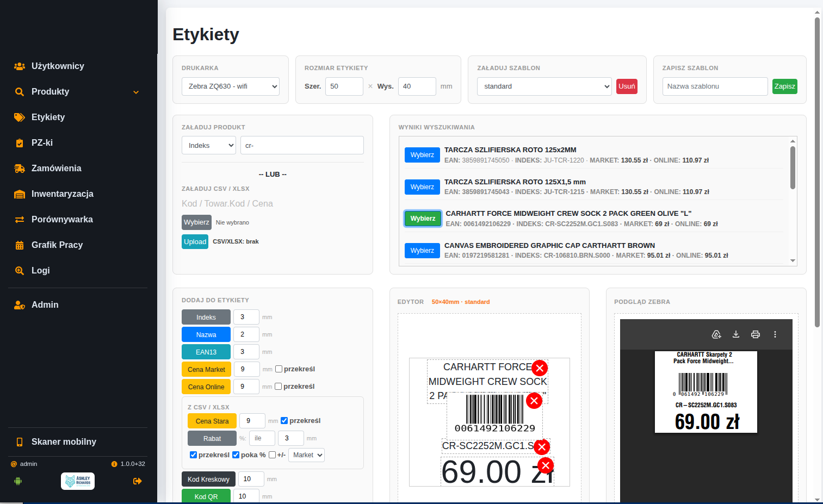This screenshot has height=504, width=823.
Task: Click the Nazwa szablonu input
Action: point(715,86)
